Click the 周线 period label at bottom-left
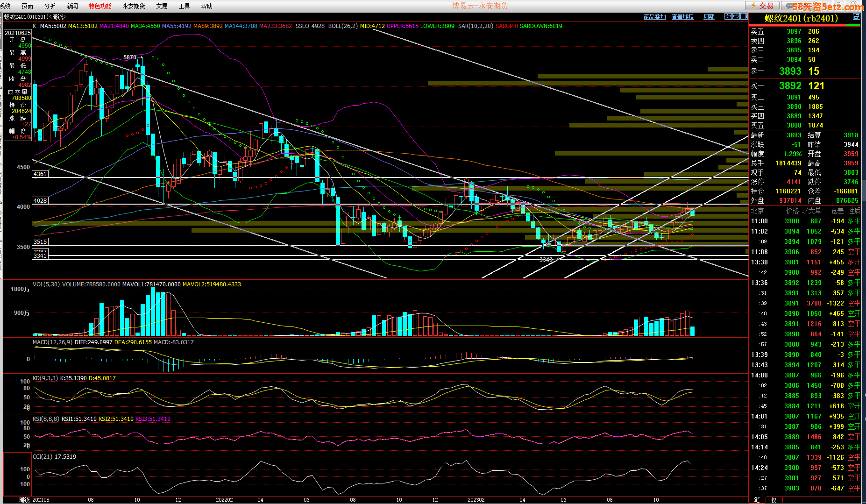 24,500
